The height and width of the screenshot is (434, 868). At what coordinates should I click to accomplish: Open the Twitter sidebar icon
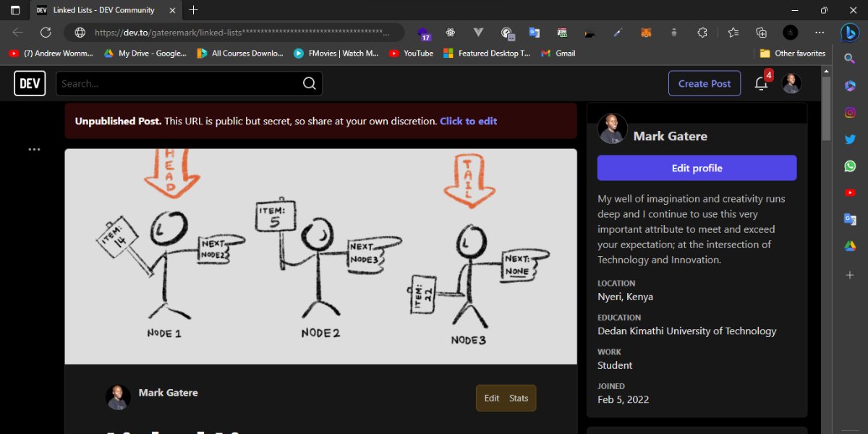(x=850, y=140)
